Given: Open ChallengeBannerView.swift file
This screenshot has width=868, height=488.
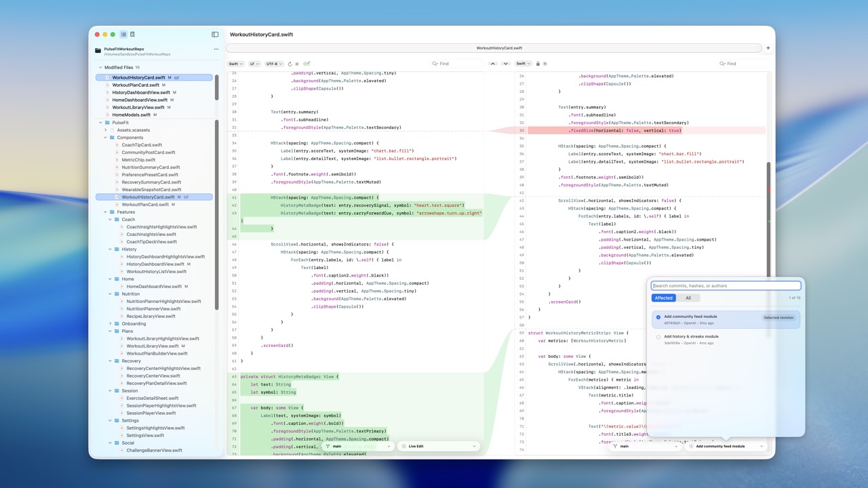Looking at the screenshot, I should pyautogui.click(x=154, y=451).
